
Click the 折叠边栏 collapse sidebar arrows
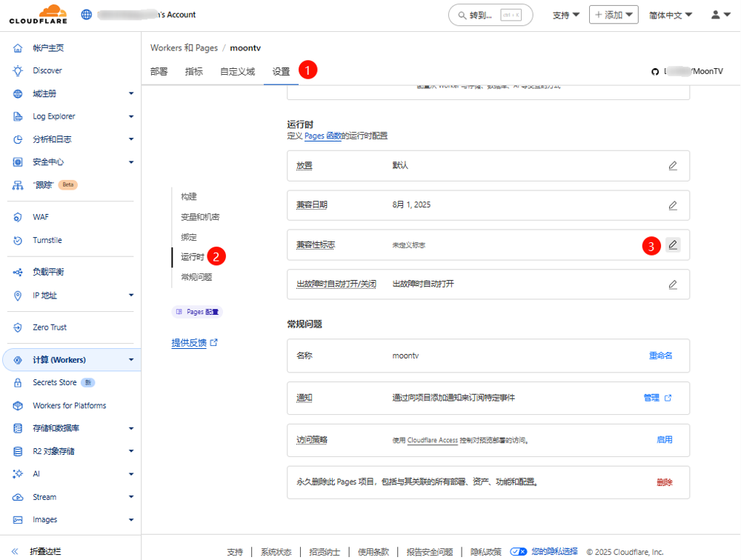pyautogui.click(x=15, y=551)
